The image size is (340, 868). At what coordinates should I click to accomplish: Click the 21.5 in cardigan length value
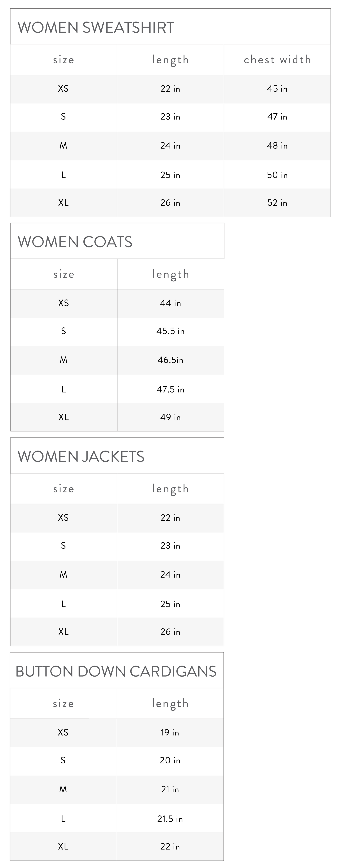[x=170, y=819]
